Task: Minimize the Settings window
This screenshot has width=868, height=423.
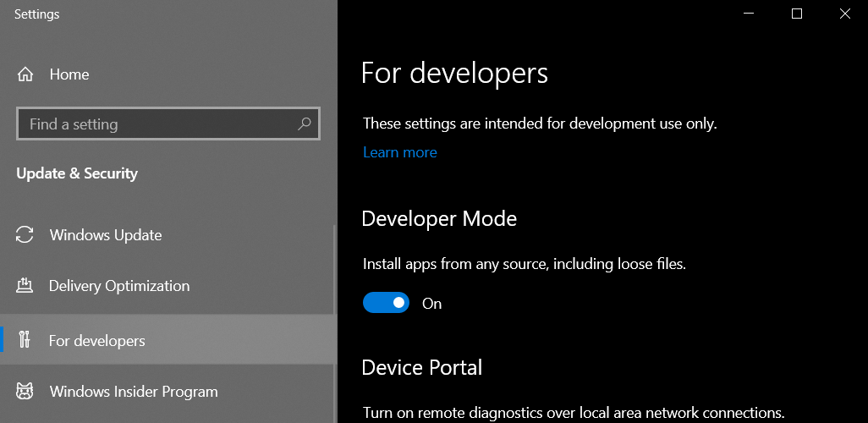Action: pyautogui.click(x=749, y=14)
